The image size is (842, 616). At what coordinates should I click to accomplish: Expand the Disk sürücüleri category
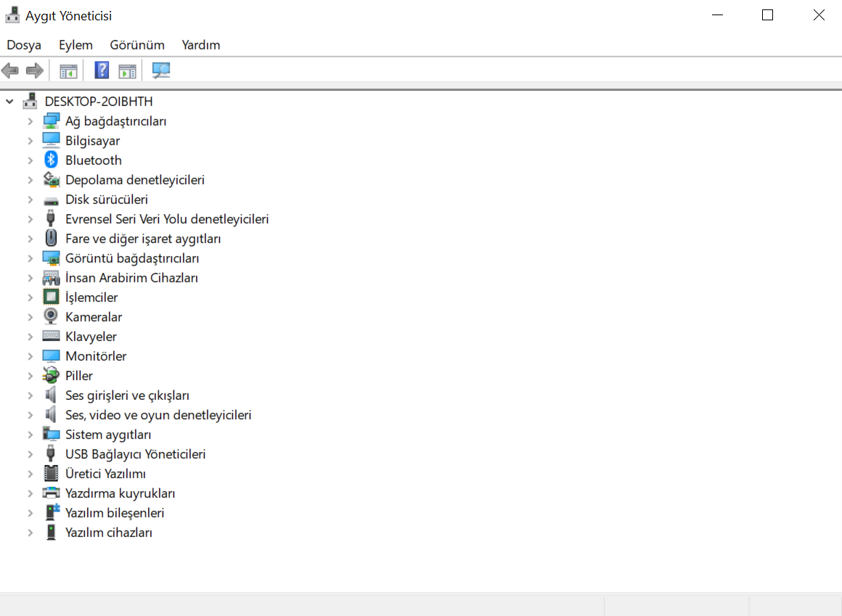pos(30,199)
